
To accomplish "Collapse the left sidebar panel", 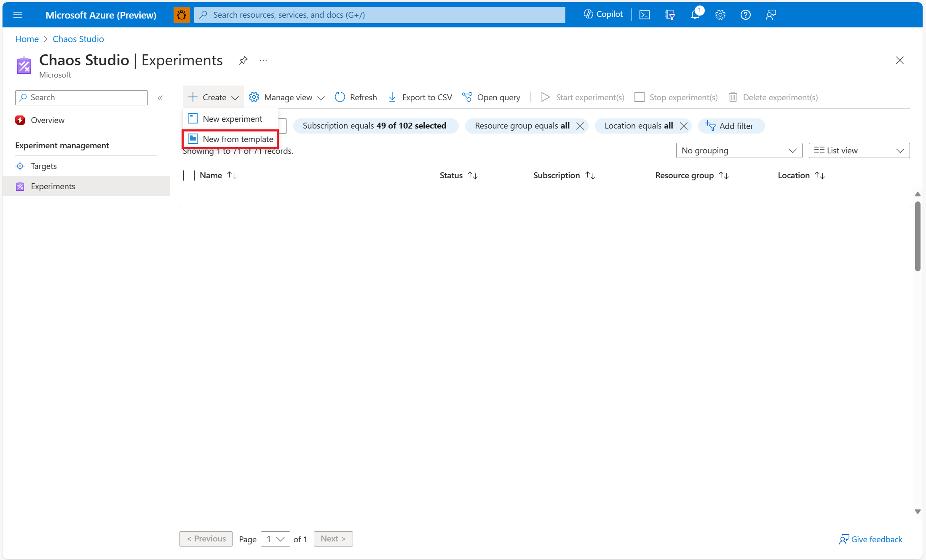I will click(x=160, y=97).
